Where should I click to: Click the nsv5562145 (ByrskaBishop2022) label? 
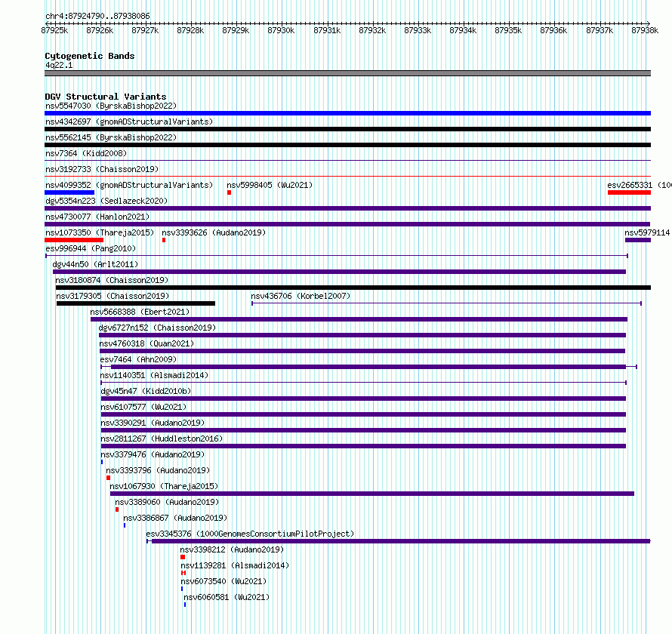tap(111, 137)
